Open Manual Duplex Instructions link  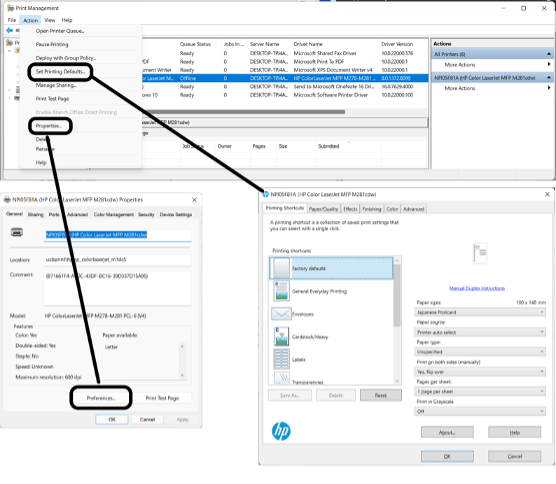pyautogui.click(x=477, y=288)
